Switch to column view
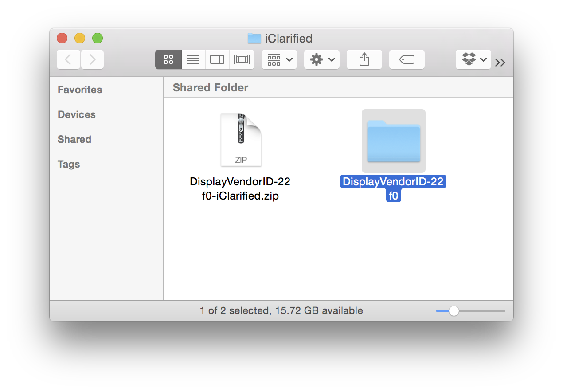Image resolution: width=563 pixels, height=392 pixels. 217,59
